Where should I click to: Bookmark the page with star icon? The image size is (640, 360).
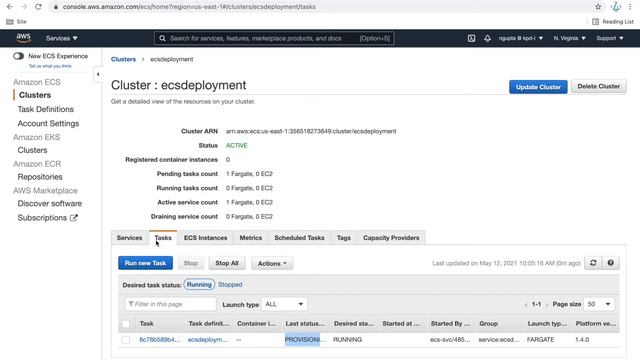(x=598, y=7)
